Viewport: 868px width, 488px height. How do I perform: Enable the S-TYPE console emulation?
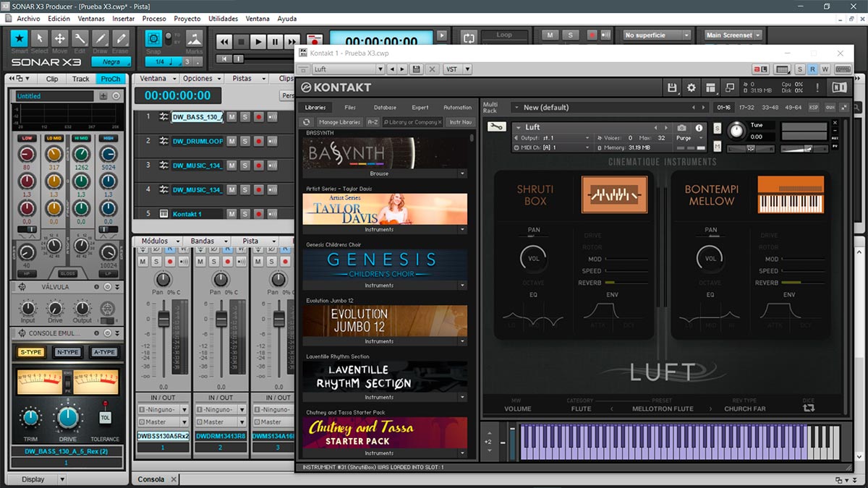click(31, 352)
